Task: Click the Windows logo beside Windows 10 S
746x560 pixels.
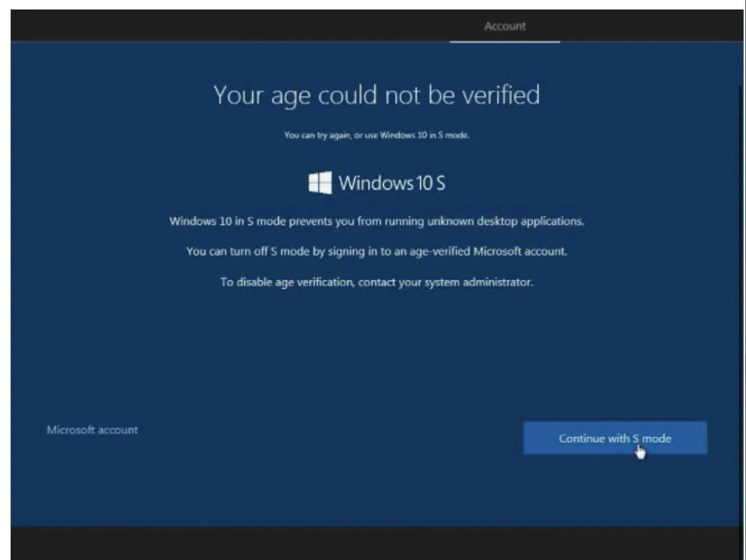Action: point(320,183)
